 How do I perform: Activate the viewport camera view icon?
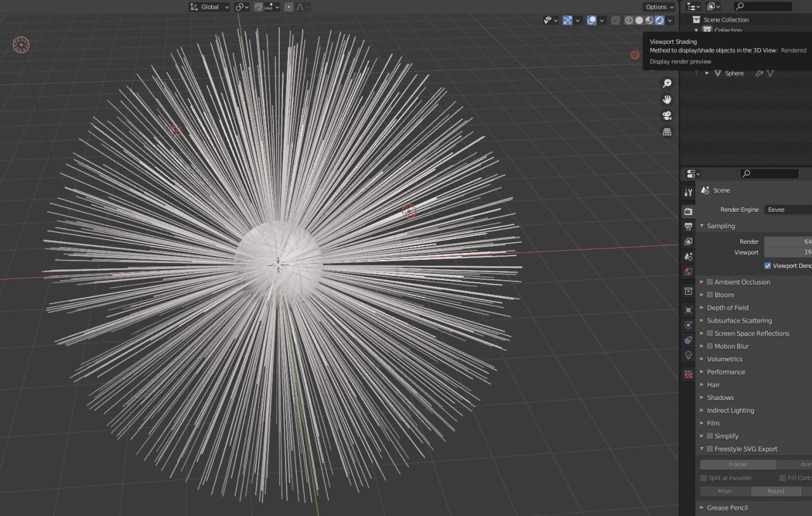667,115
